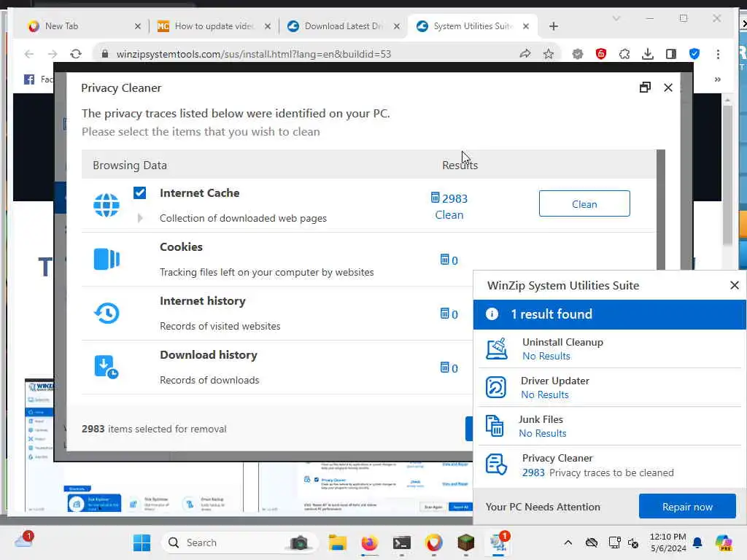Click the Download history result trash icon
The width and height of the screenshot is (747, 560).
click(444, 367)
